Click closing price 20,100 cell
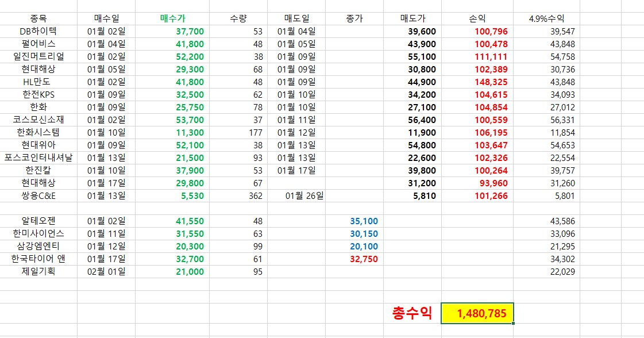This screenshot has height=338, width=644. (354, 246)
